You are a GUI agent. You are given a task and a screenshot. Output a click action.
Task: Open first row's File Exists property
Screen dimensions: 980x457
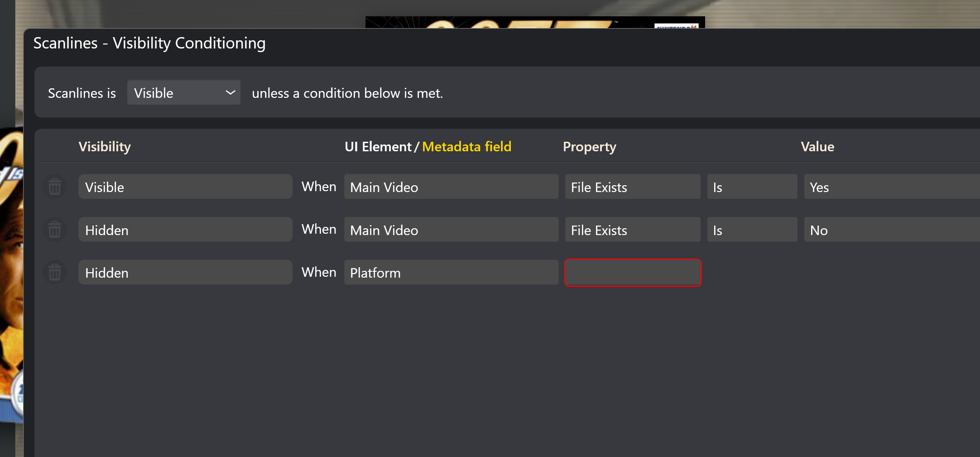633,187
